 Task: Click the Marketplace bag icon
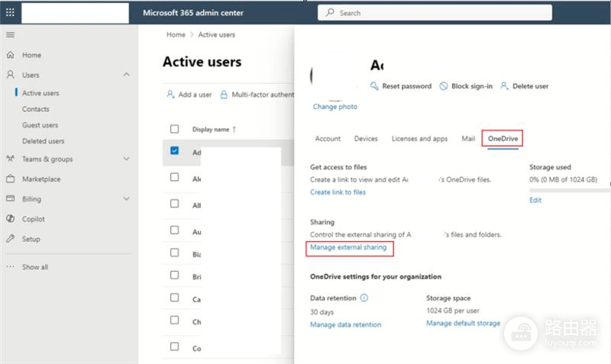click(11, 179)
